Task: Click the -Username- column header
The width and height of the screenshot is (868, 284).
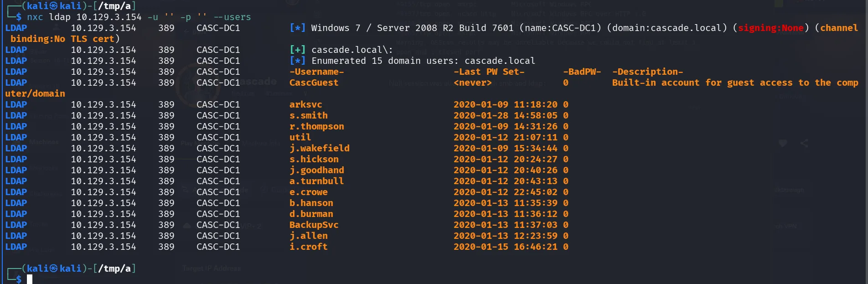Action: [x=316, y=72]
